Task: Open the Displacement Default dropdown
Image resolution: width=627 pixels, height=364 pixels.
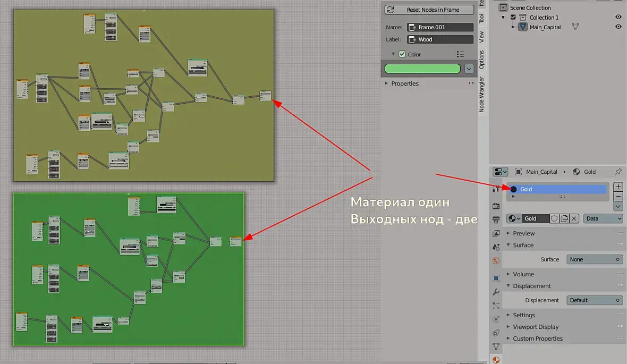Action: point(595,300)
